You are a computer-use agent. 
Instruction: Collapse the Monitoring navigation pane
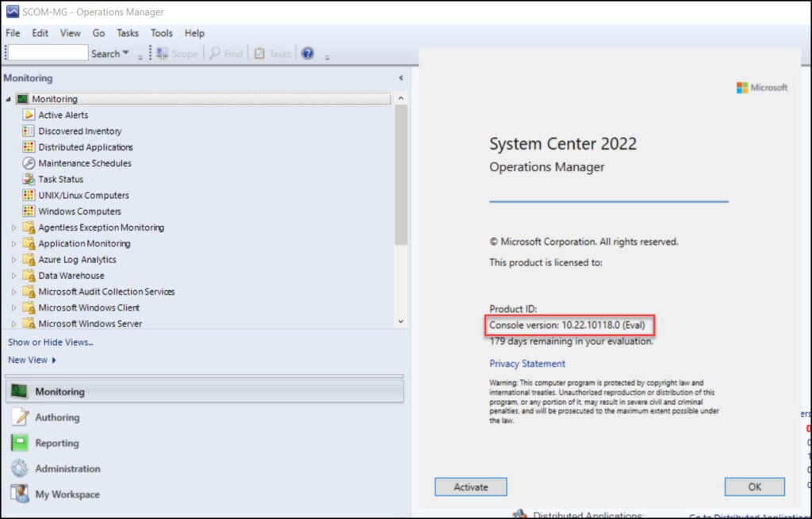pyautogui.click(x=400, y=78)
